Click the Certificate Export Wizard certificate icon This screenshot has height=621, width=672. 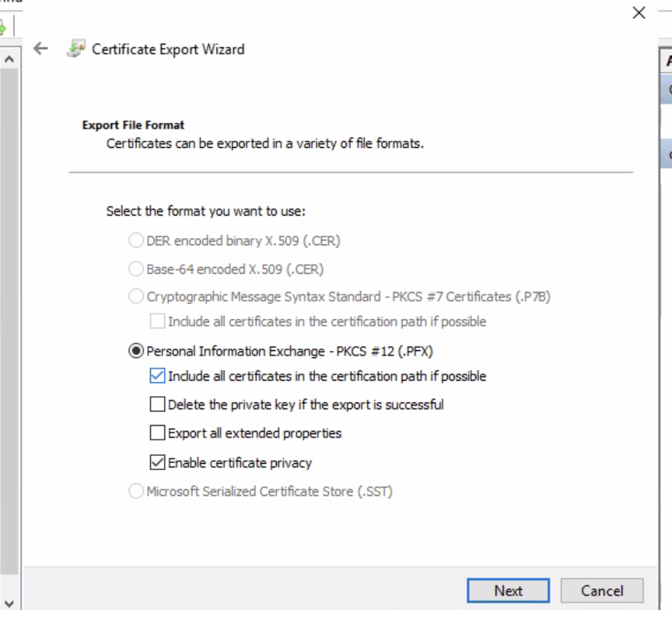pos(75,49)
